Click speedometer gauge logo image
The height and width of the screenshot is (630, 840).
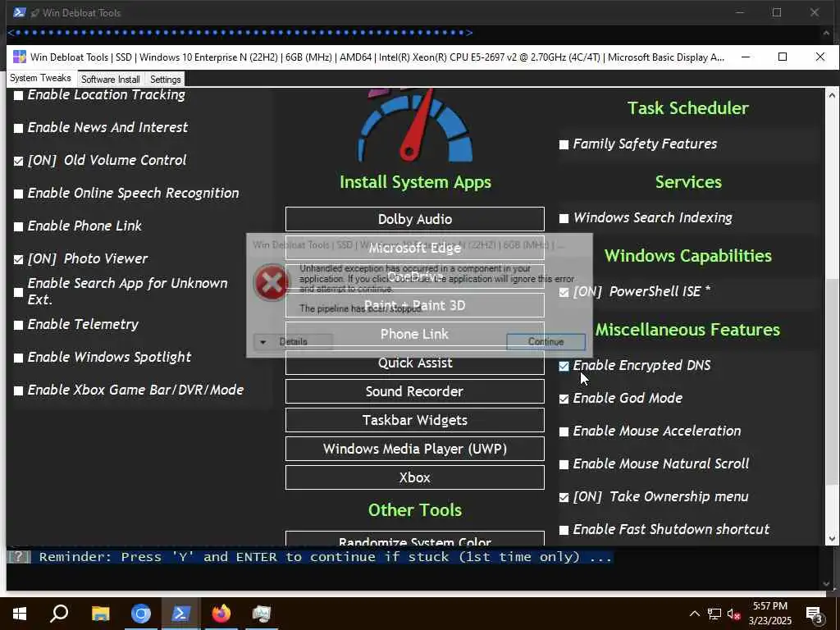(x=415, y=126)
